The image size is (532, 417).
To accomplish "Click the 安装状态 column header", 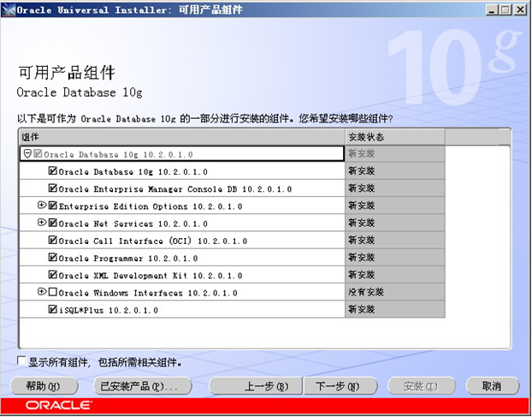I will point(395,137).
